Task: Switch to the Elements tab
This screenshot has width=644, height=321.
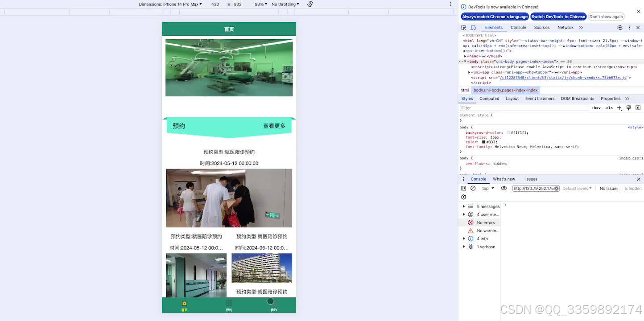Action: click(x=494, y=28)
